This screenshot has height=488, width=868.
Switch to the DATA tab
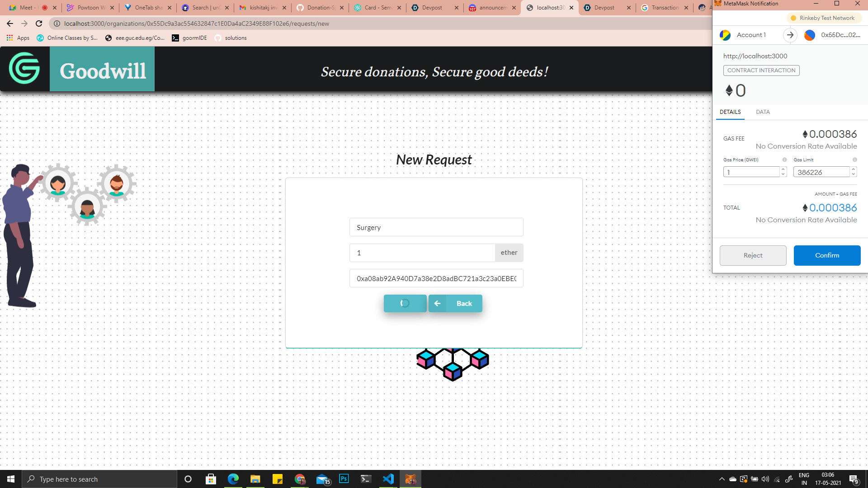pyautogui.click(x=763, y=112)
